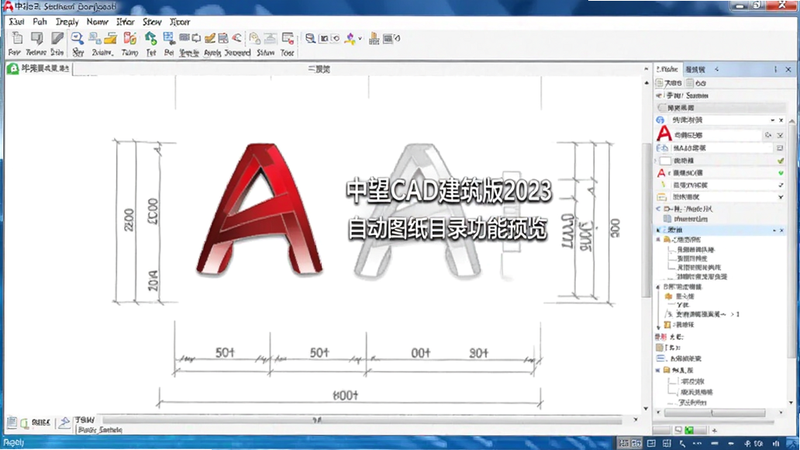Click the first blank page toolbar icon
The image size is (800, 450).
tap(17, 38)
